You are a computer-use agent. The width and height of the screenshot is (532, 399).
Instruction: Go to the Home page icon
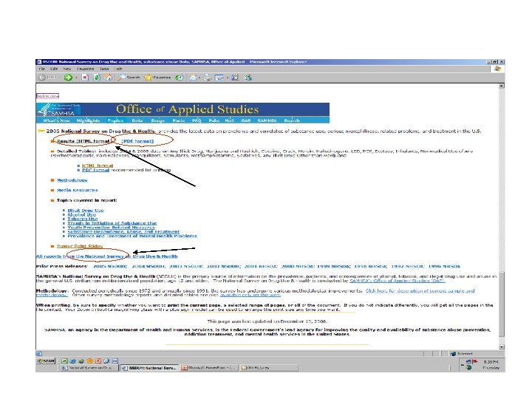coord(109,78)
